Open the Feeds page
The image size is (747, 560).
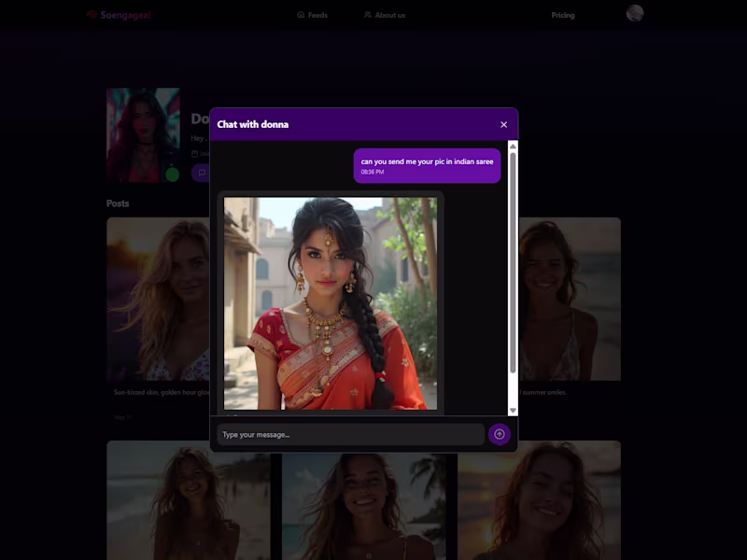(x=313, y=15)
